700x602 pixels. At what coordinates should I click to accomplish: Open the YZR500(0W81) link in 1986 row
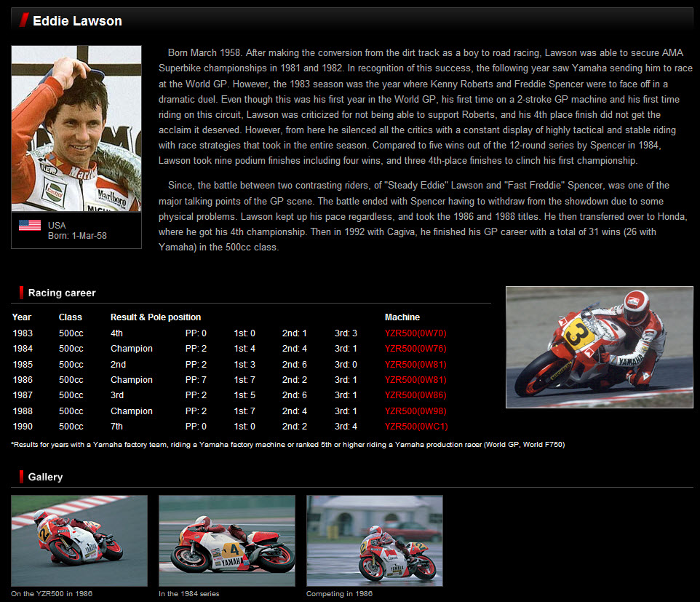(415, 379)
